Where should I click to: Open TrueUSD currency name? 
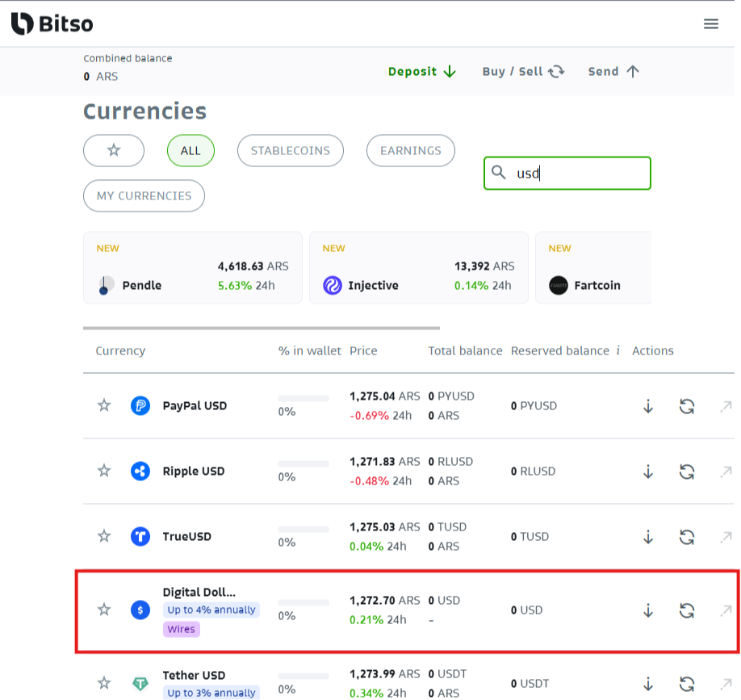click(x=186, y=536)
